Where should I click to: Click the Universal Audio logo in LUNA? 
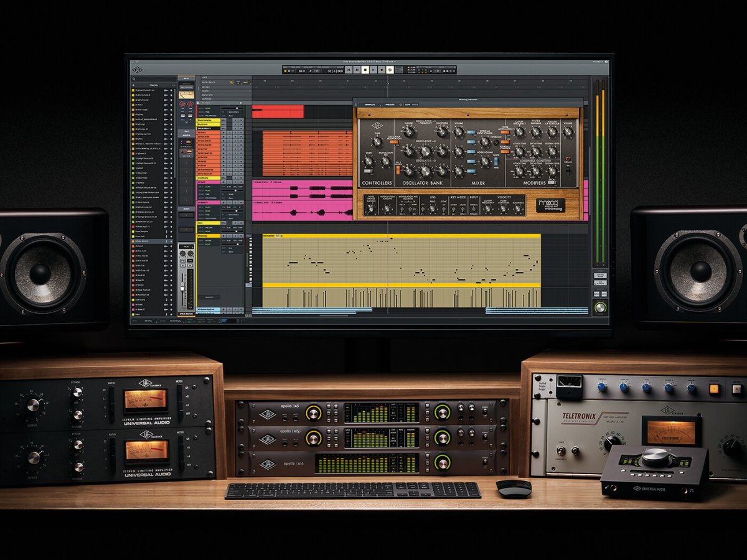(x=137, y=70)
